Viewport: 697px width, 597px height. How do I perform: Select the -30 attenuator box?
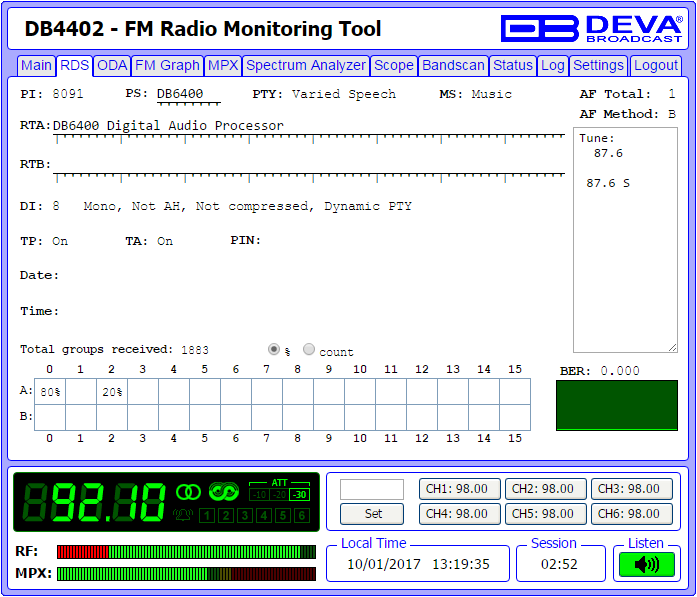click(x=300, y=494)
